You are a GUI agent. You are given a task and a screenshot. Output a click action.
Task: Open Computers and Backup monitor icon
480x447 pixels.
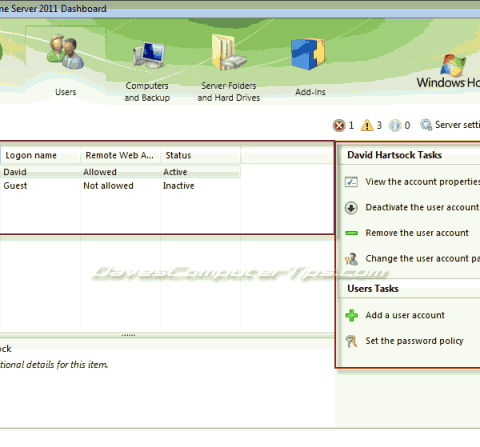point(149,55)
